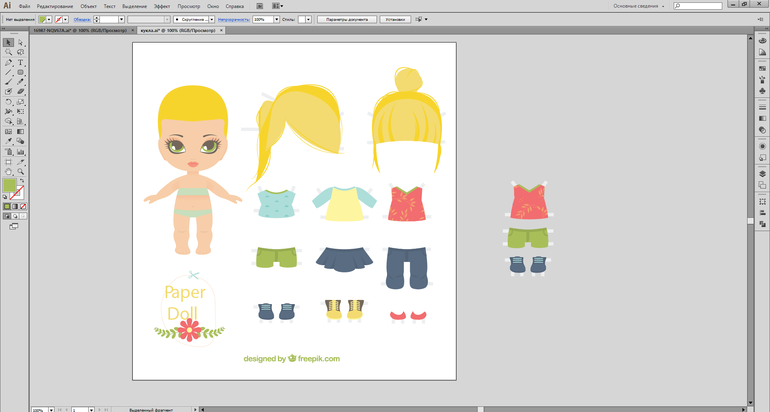Open the Layers panel icon

[762, 173]
